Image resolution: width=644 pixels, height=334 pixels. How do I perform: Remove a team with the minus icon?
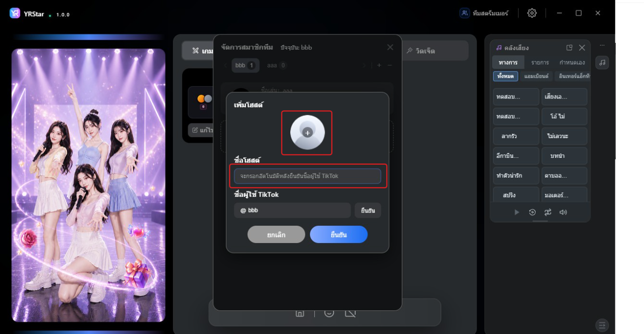tap(390, 65)
